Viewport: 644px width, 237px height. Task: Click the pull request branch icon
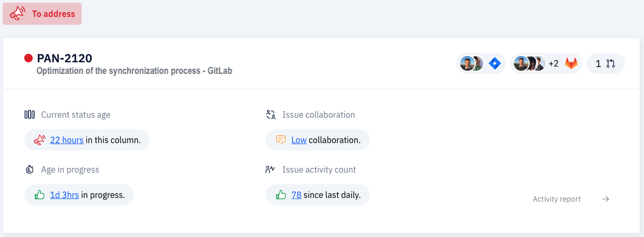coord(611,64)
